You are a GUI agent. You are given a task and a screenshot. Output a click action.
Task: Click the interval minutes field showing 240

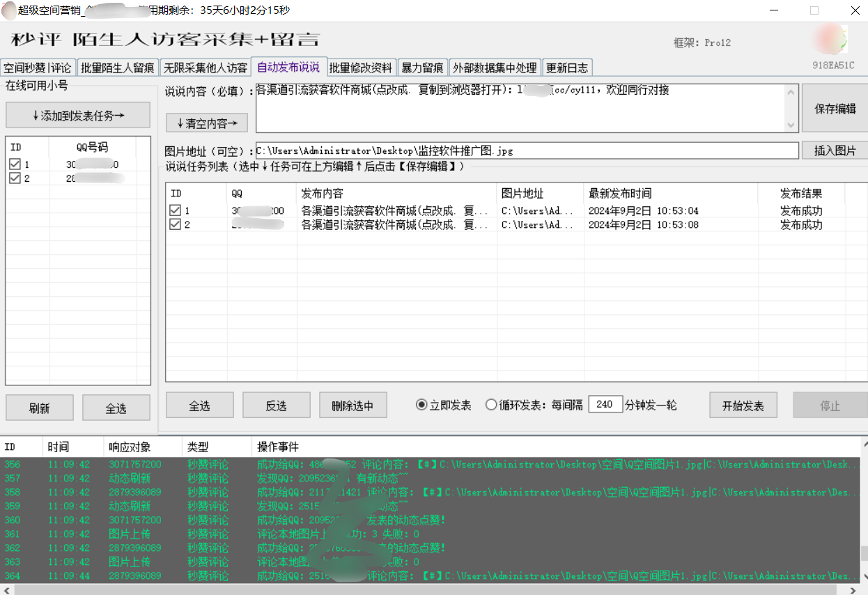coord(605,405)
